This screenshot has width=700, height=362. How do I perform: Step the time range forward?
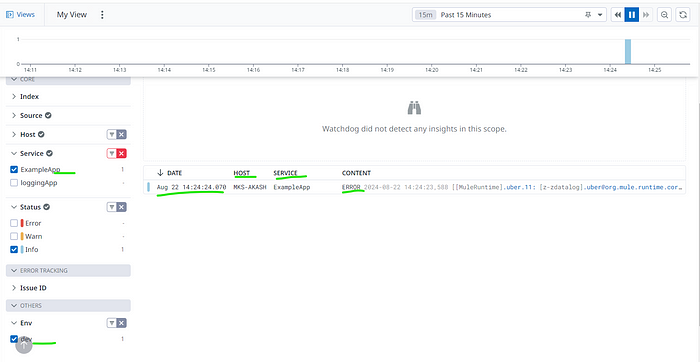[x=646, y=15]
